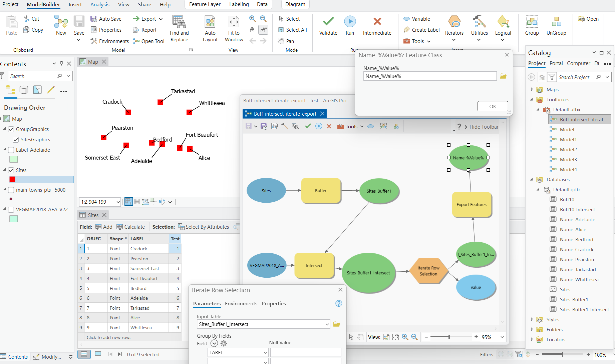Switch to the Environments tab in Iterate Row Selection
Viewport: 615px width, 364px height.
pos(241,303)
